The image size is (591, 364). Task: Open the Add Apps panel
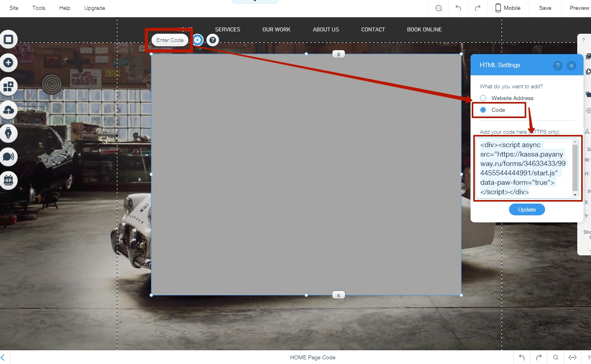[x=8, y=86]
